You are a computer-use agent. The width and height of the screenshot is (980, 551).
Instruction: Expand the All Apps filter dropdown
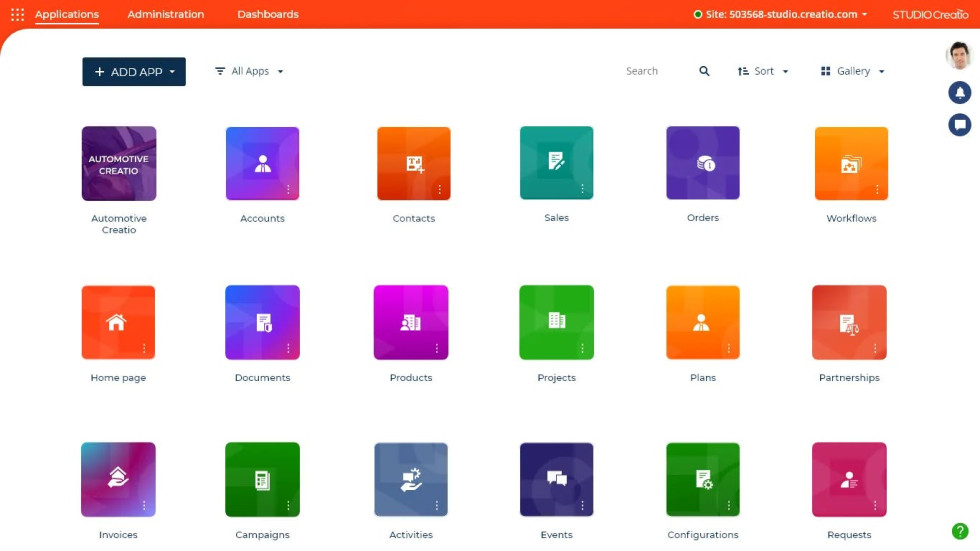(249, 71)
